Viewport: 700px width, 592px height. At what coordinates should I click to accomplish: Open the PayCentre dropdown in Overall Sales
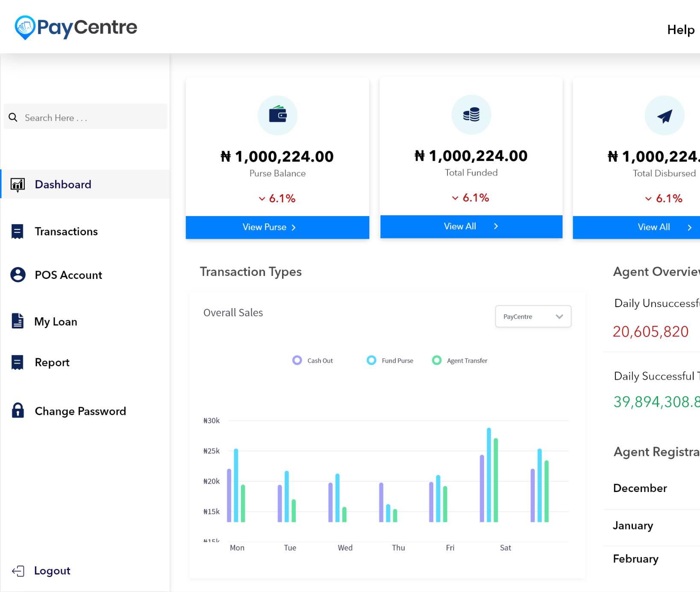tap(533, 317)
